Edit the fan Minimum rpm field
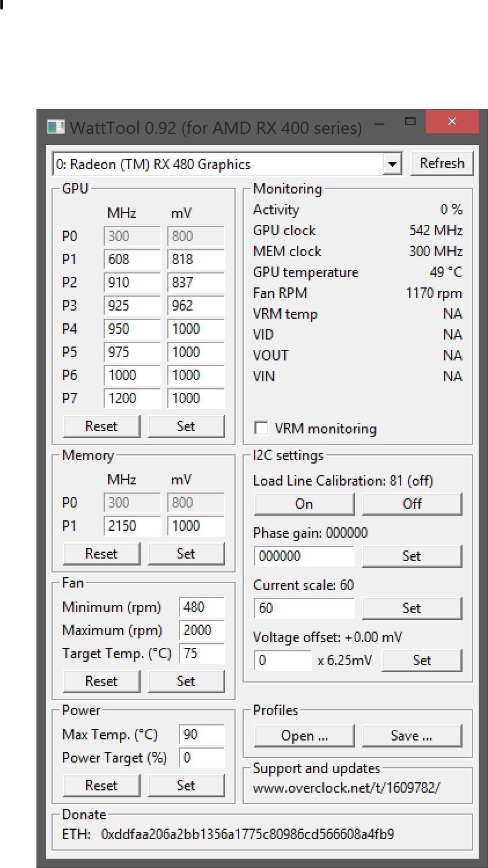The height and width of the screenshot is (868, 488). (x=201, y=607)
